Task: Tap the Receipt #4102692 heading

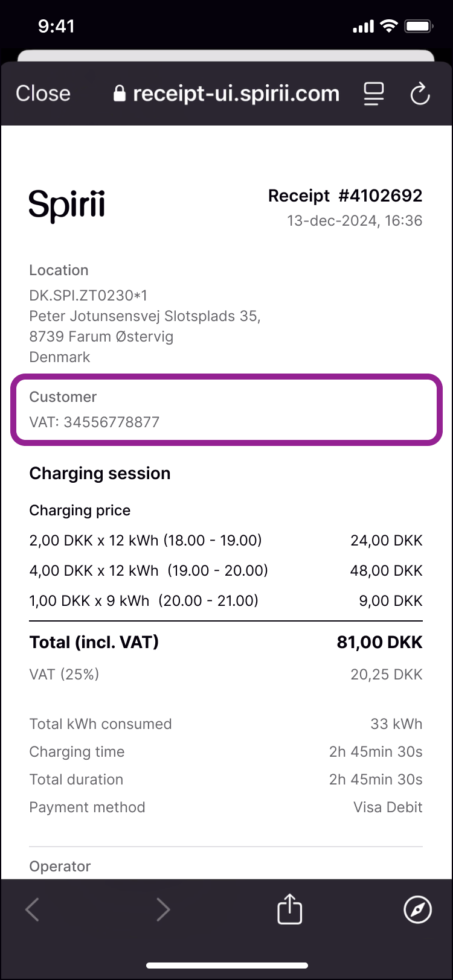Action: [x=345, y=196]
